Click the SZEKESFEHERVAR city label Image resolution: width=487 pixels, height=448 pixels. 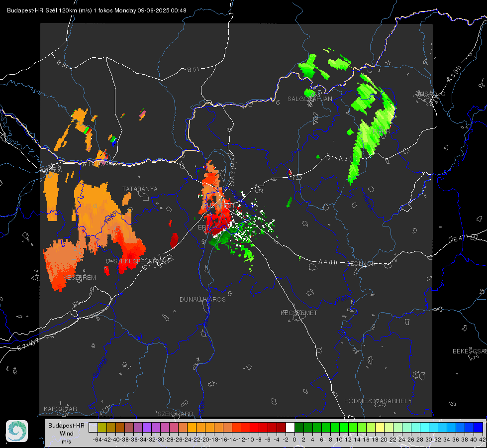point(143,261)
